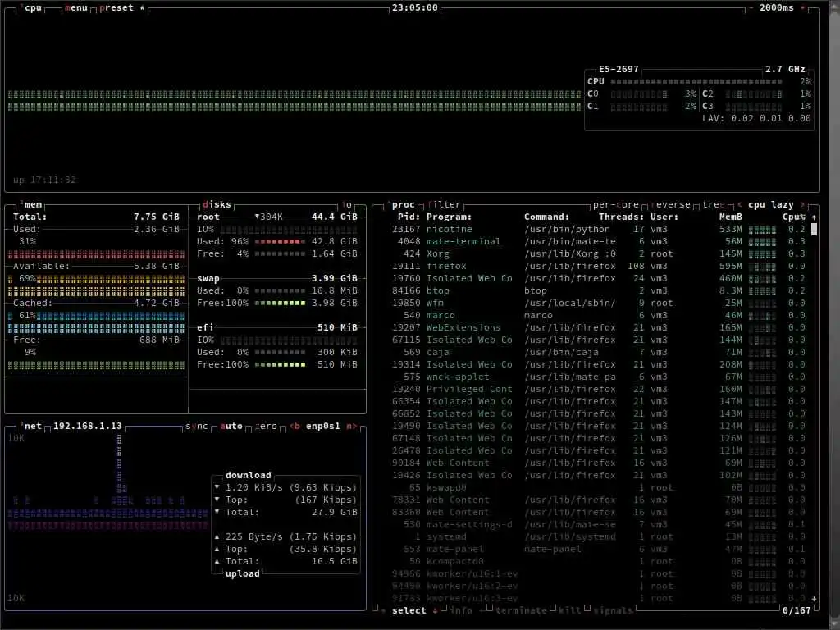Viewport: 840px width, 630px height.
Task: Click the cpu lazy sorting label
Action: pyautogui.click(x=771, y=204)
